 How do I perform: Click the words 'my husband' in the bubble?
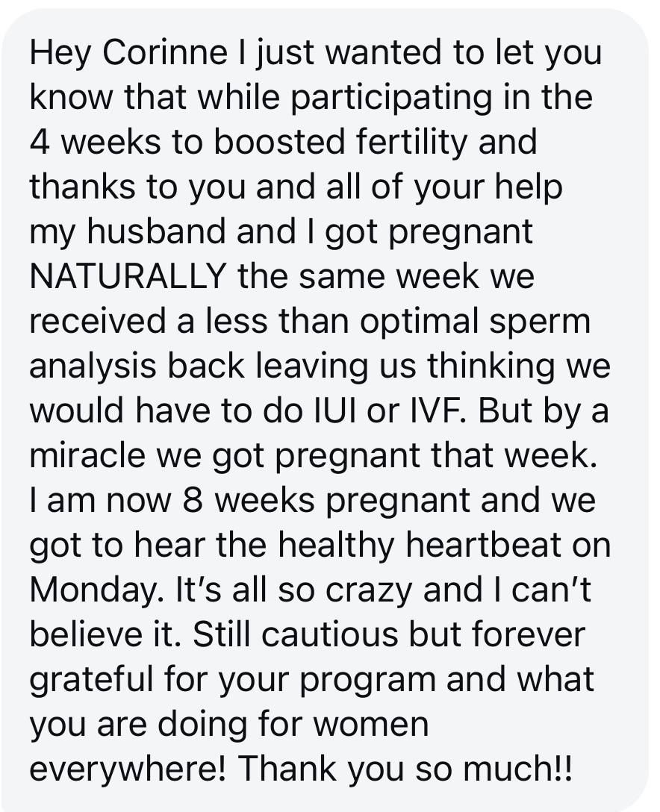[x=128, y=231]
